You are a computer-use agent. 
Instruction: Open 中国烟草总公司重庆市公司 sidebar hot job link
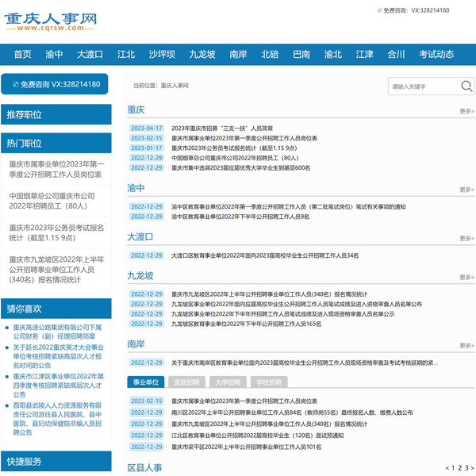52,201
